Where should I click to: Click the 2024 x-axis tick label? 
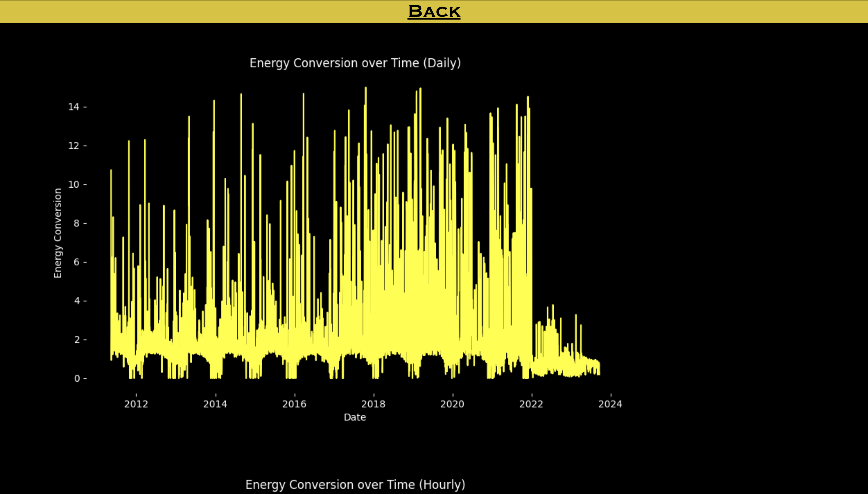click(610, 404)
